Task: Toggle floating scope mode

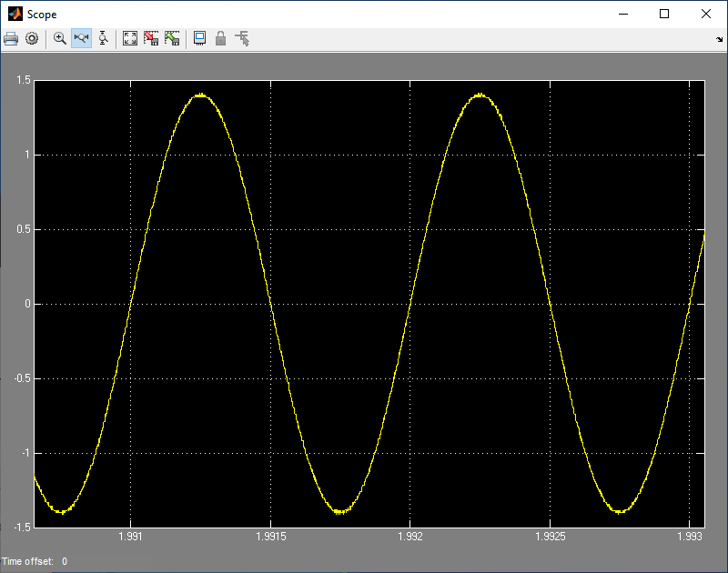Action: click(x=199, y=39)
